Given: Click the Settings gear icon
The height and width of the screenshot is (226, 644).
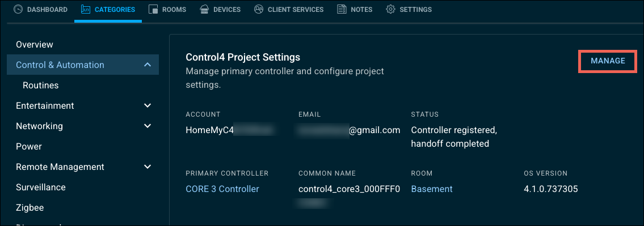Looking at the screenshot, I should coord(390,10).
